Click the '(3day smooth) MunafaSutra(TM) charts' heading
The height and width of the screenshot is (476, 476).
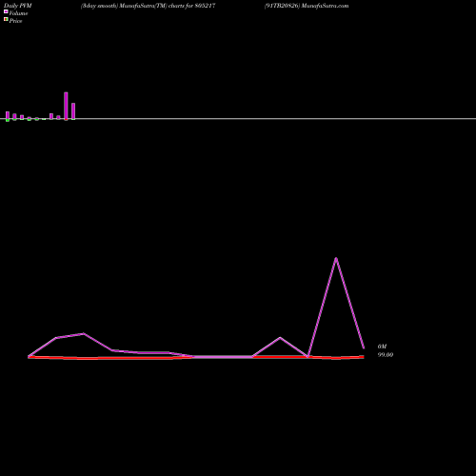[x=149, y=6]
